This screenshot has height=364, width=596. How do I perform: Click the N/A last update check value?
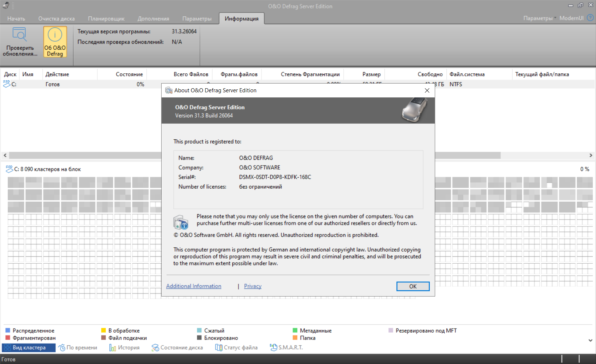coord(177,42)
